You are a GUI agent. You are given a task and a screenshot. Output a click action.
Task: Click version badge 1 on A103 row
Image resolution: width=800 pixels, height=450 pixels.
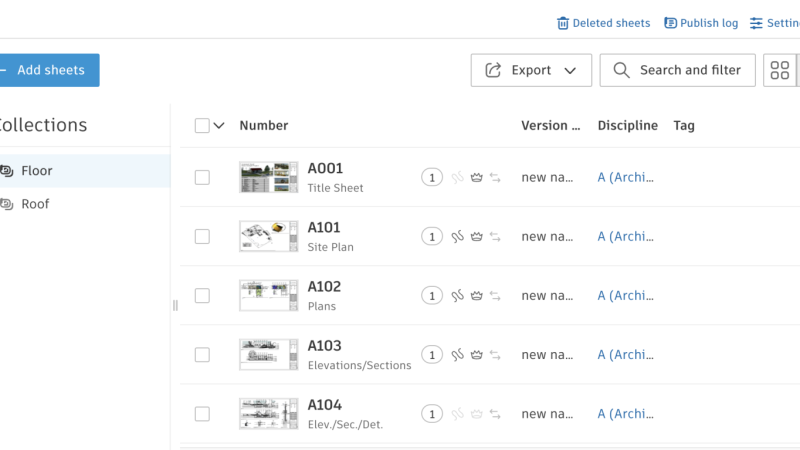click(431, 355)
